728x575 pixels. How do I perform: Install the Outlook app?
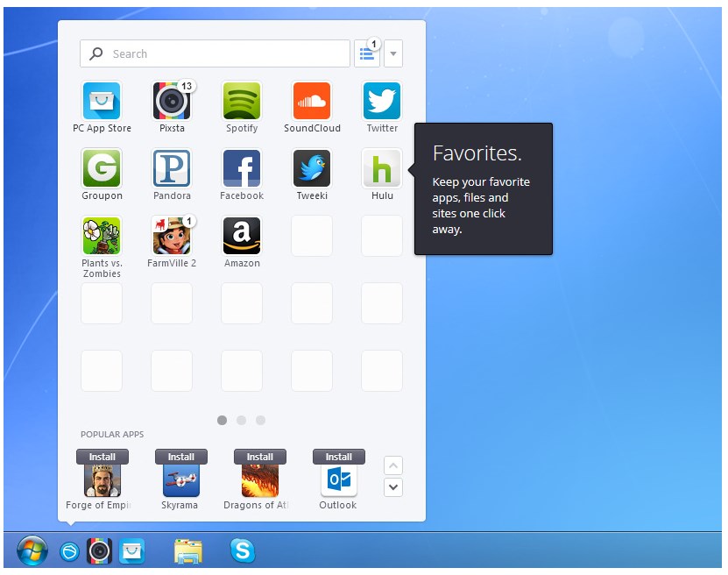339,457
